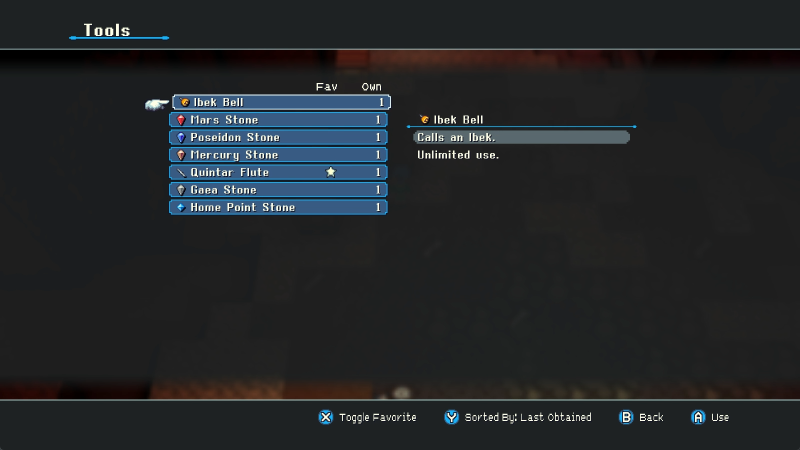Click the Y button sort icon
Screen dimensions: 800x450
tap(451, 417)
